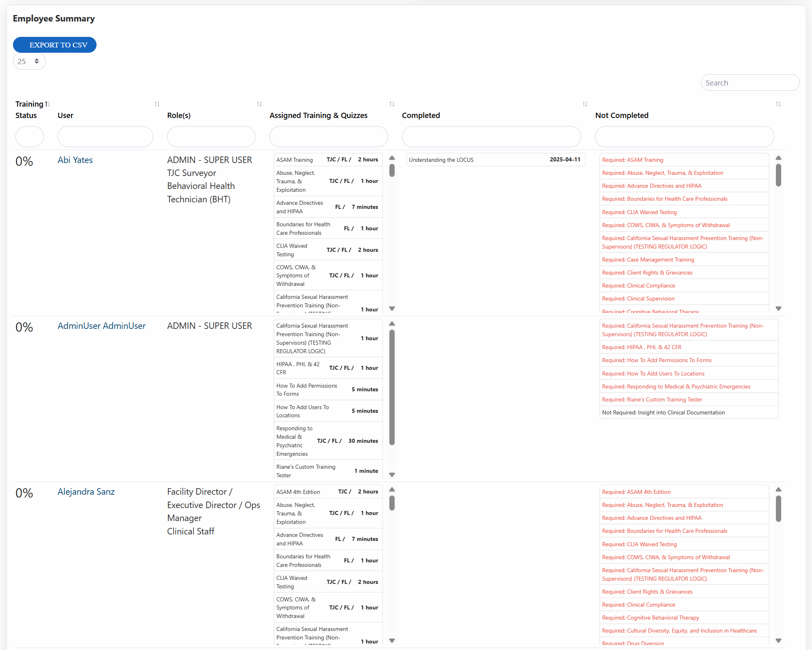812x650 pixels.
Task: Click the Export to CSV button
Action: click(x=55, y=45)
